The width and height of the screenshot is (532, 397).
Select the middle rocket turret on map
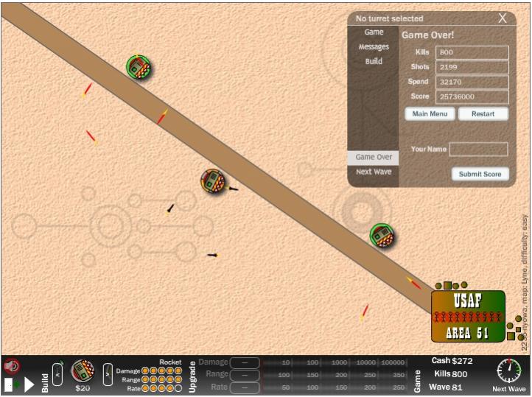click(x=213, y=181)
